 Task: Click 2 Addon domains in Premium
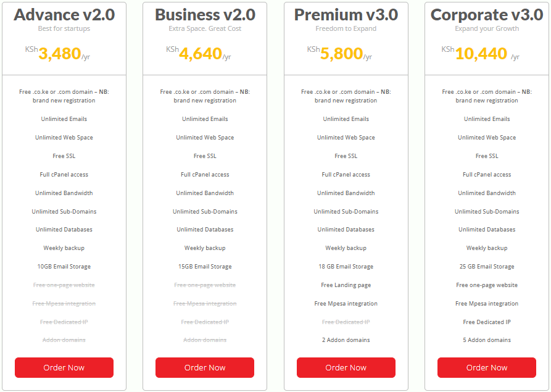coord(346,340)
